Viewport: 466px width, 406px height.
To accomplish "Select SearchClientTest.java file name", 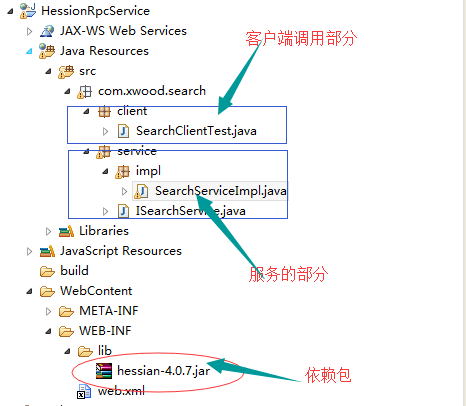I will pyautogui.click(x=196, y=131).
